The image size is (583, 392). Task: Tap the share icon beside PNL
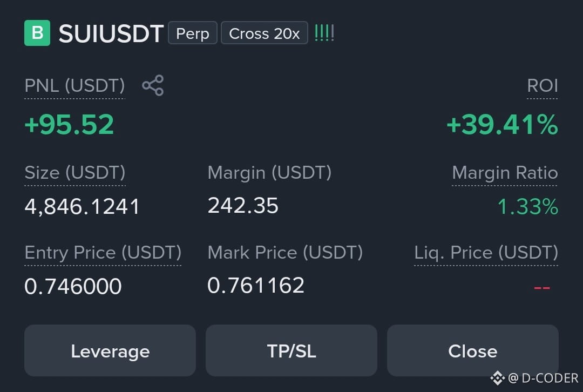(153, 85)
